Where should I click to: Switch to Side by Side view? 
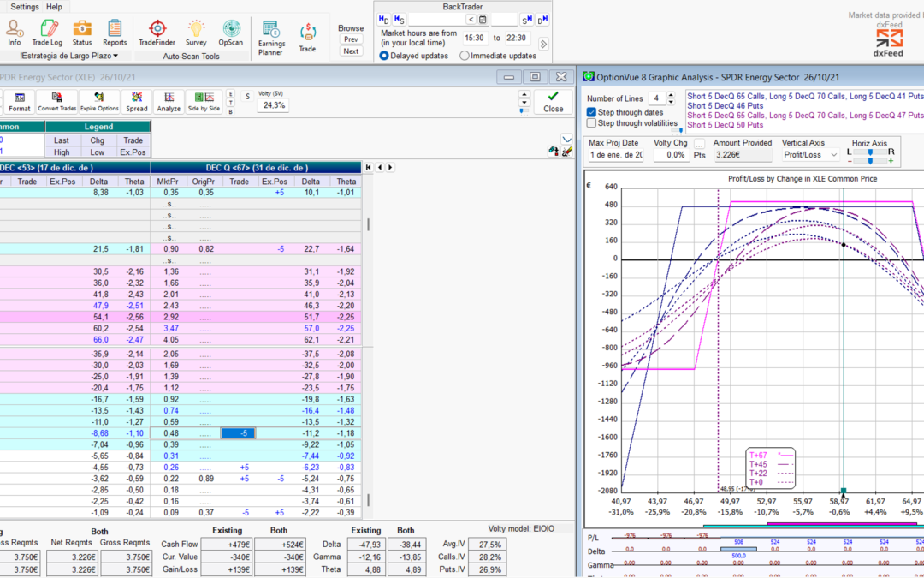[204, 102]
